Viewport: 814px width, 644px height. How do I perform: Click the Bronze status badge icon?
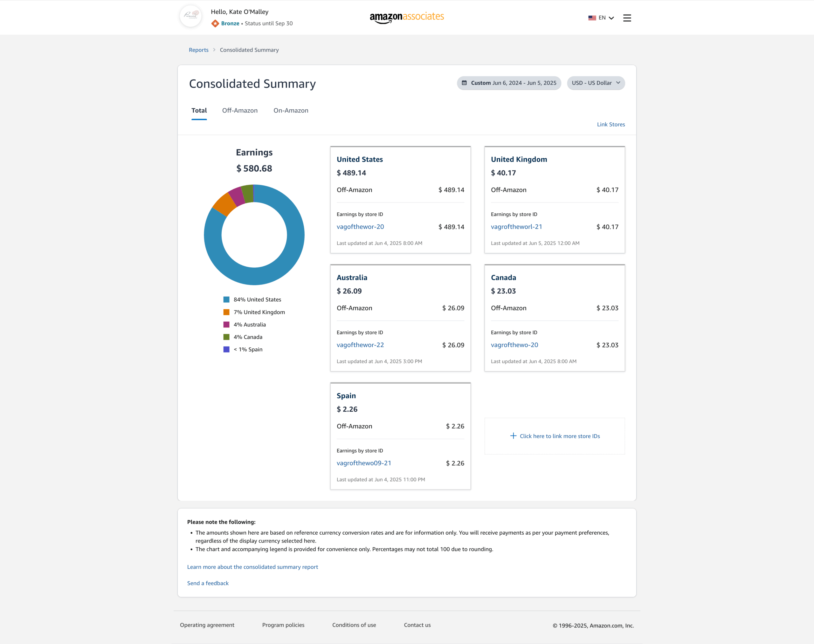215,24
